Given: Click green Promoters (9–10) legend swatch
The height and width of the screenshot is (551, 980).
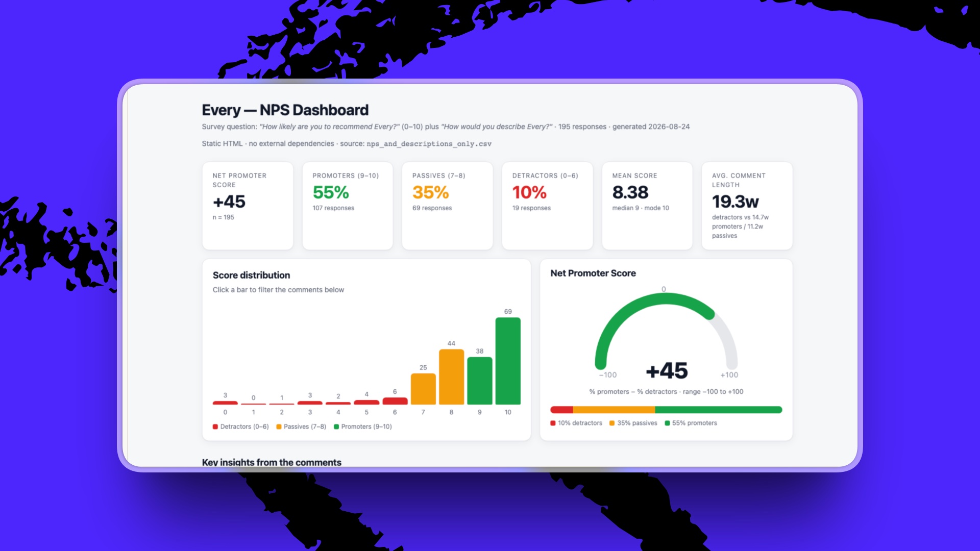Looking at the screenshot, I should pos(336,427).
